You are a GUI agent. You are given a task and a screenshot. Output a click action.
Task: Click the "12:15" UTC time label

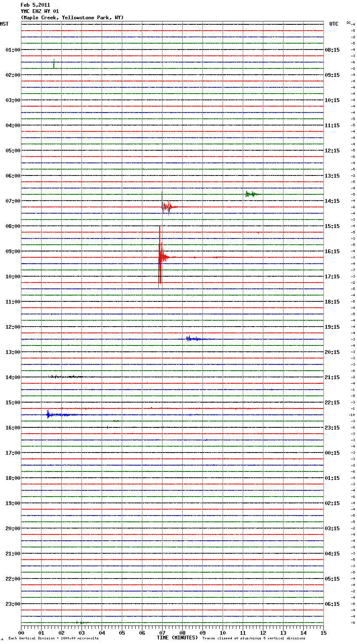(x=332, y=151)
